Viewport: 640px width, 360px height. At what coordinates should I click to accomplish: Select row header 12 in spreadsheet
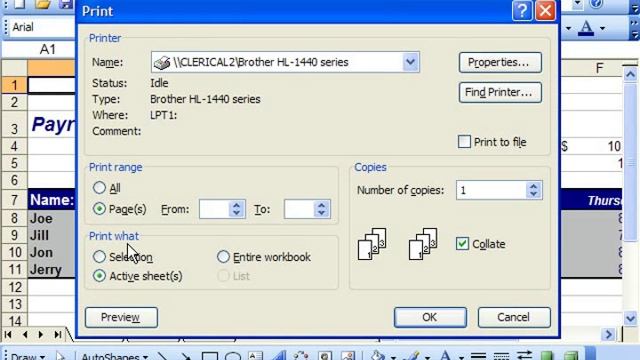[x=14, y=287]
